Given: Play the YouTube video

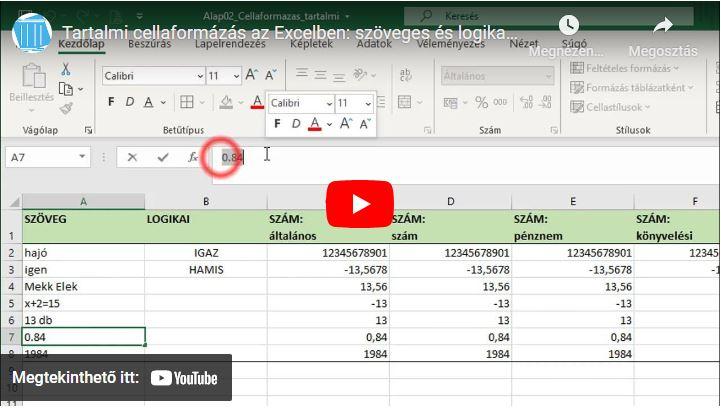Looking at the screenshot, I should (360, 204).
